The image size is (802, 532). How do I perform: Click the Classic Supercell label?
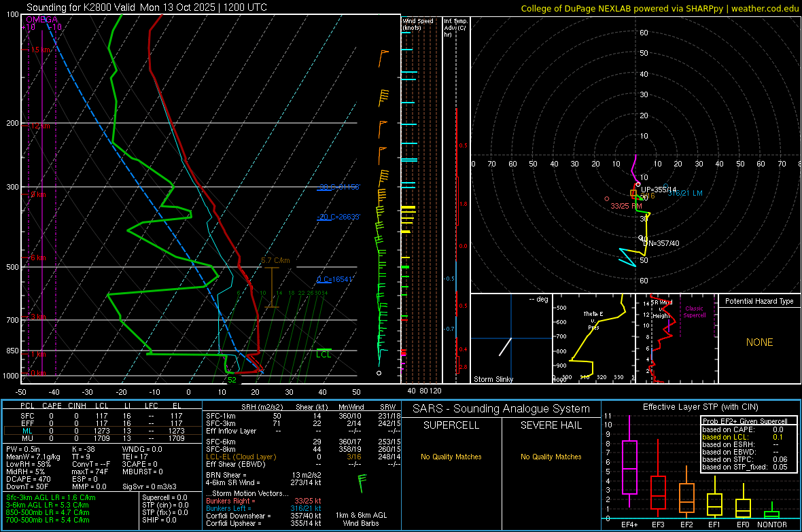point(694,312)
